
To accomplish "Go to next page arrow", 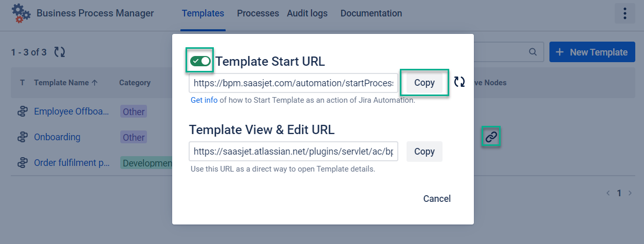I will 631,193.
